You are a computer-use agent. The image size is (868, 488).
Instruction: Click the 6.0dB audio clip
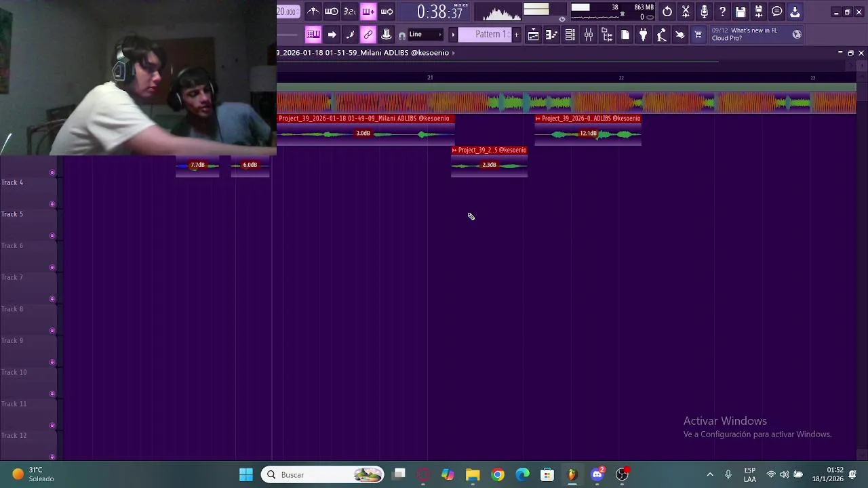pyautogui.click(x=250, y=167)
